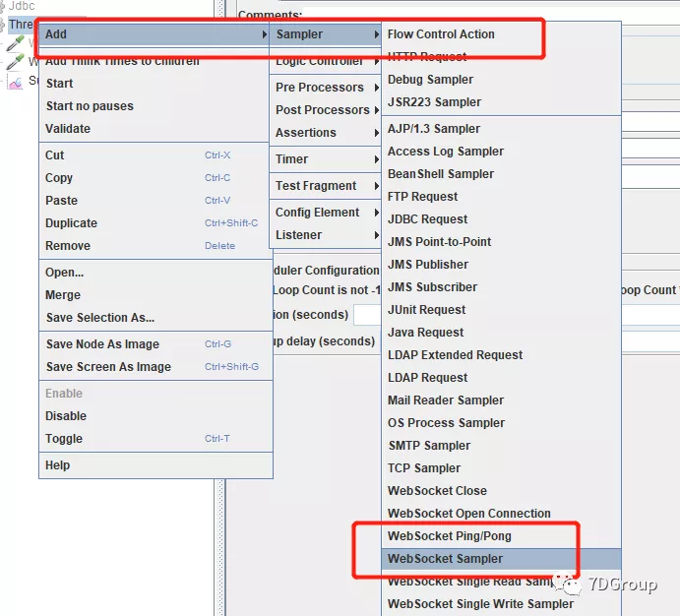The image size is (680, 616).
Task: Expand Timer submenu arrow
Action: (x=377, y=159)
